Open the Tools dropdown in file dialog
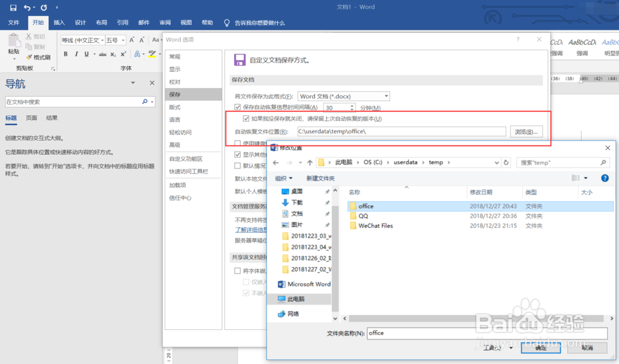The image size is (619, 364). pos(498,348)
